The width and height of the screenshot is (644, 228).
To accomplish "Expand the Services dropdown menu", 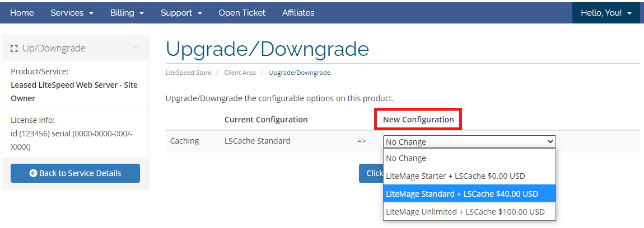I will click(72, 12).
